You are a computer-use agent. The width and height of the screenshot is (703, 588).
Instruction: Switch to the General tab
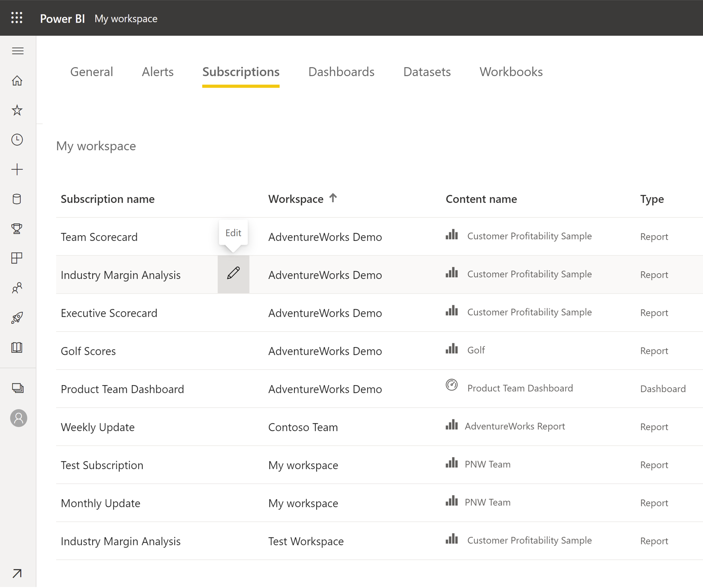[x=91, y=72]
